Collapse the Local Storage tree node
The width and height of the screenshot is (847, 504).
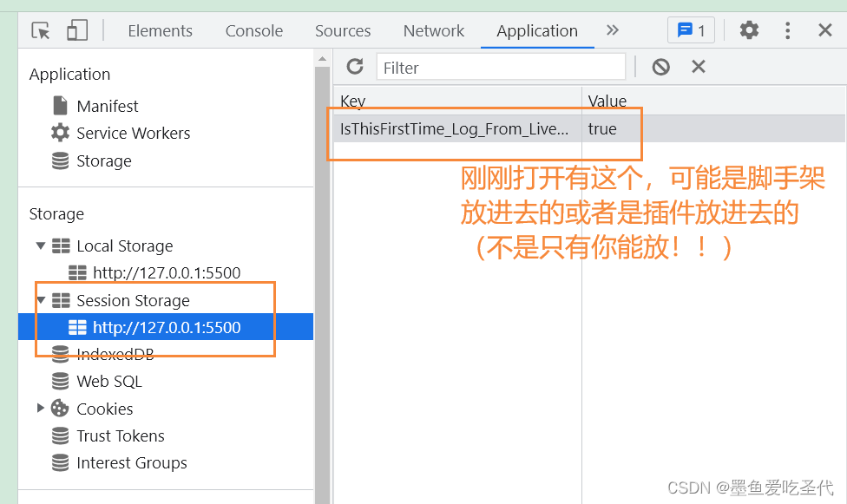41,245
